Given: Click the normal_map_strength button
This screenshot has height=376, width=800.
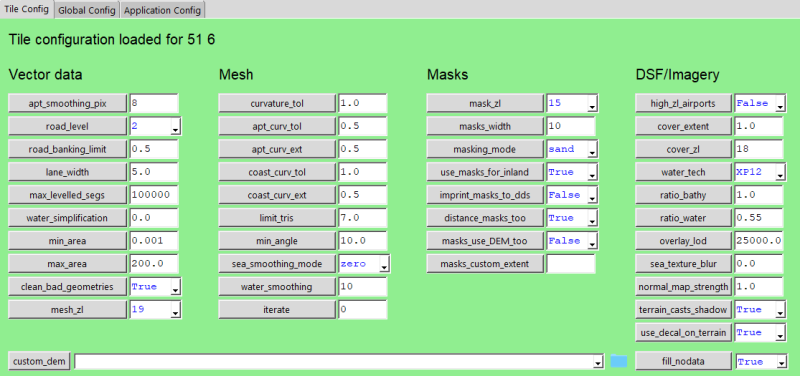Looking at the screenshot, I should tap(683, 287).
